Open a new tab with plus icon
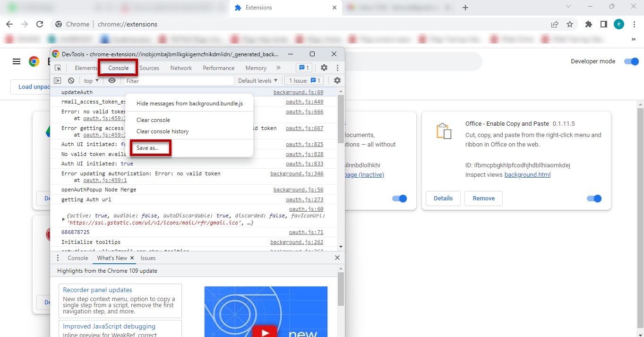The image size is (644, 337). point(465,8)
